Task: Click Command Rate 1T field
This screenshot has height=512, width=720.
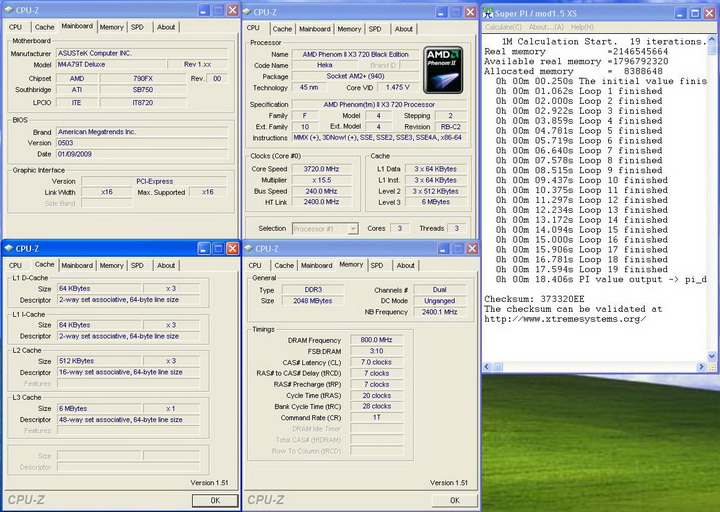Action: coord(377,417)
